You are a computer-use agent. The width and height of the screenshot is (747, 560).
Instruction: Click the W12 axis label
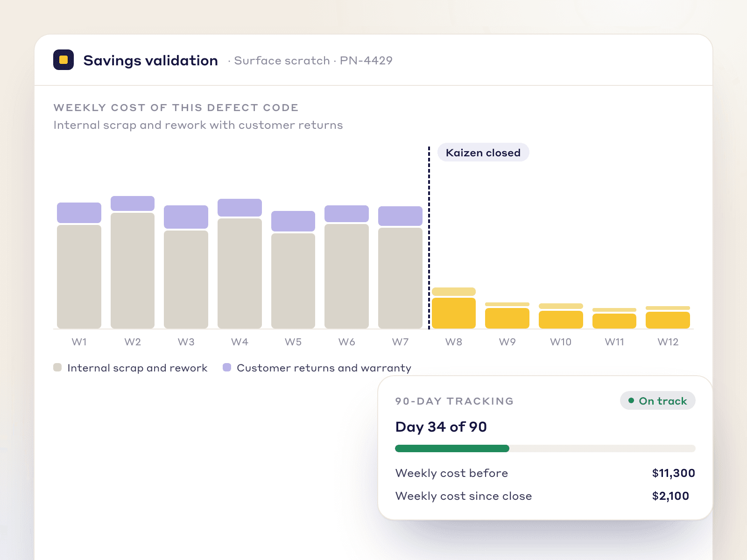pyautogui.click(x=668, y=342)
